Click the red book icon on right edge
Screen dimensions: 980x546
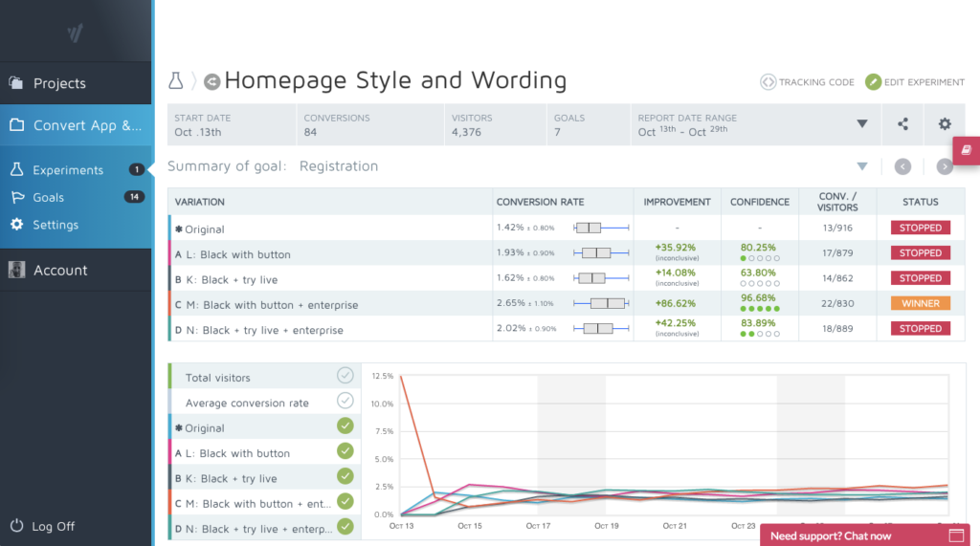point(966,151)
